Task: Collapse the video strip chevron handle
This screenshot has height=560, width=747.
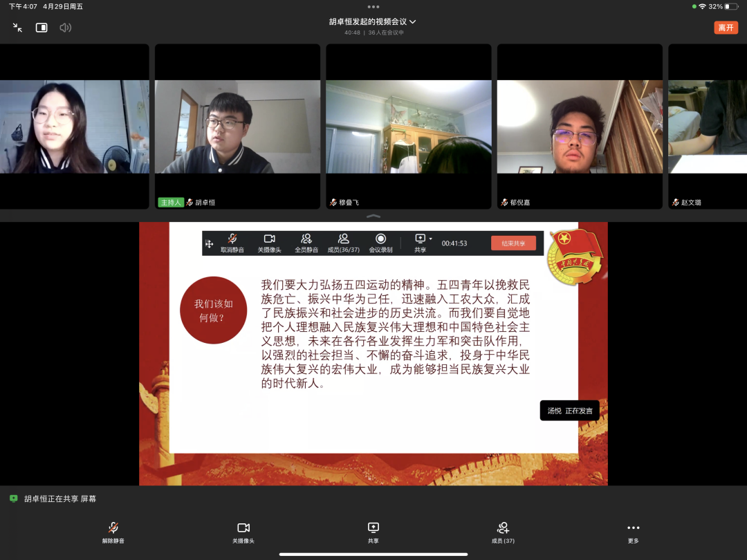Action: 373,216
